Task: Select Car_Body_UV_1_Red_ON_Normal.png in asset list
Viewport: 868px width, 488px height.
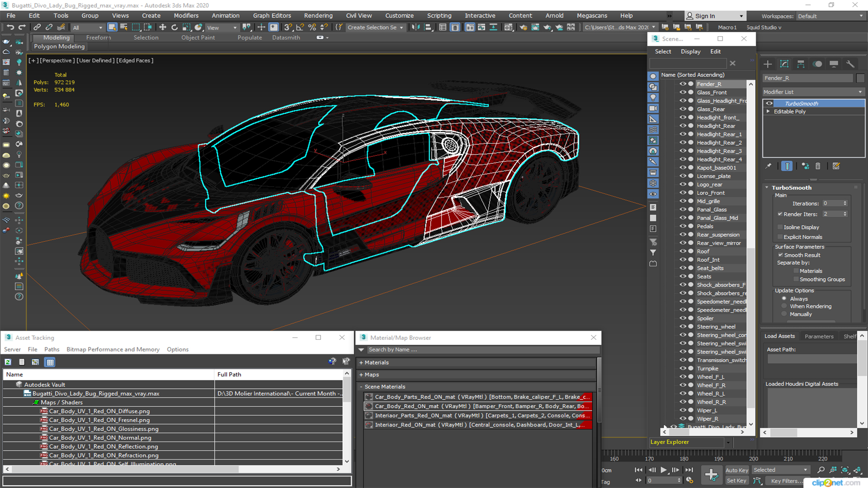Action: pyautogui.click(x=100, y=437)
